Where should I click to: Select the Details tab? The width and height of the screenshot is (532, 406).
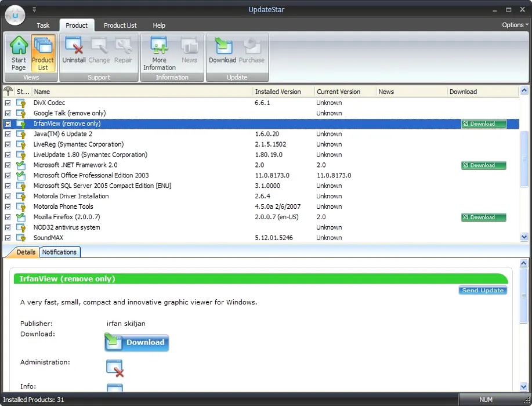coord(26,252)
